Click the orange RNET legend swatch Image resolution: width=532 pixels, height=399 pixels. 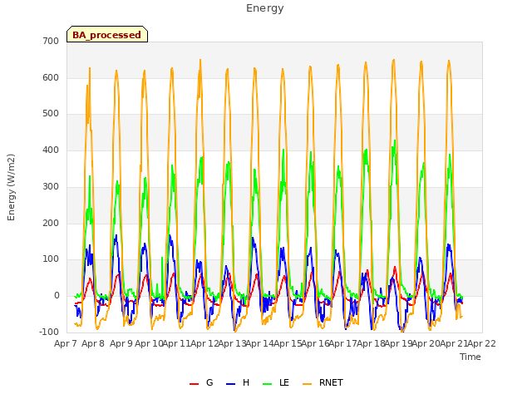307,384
